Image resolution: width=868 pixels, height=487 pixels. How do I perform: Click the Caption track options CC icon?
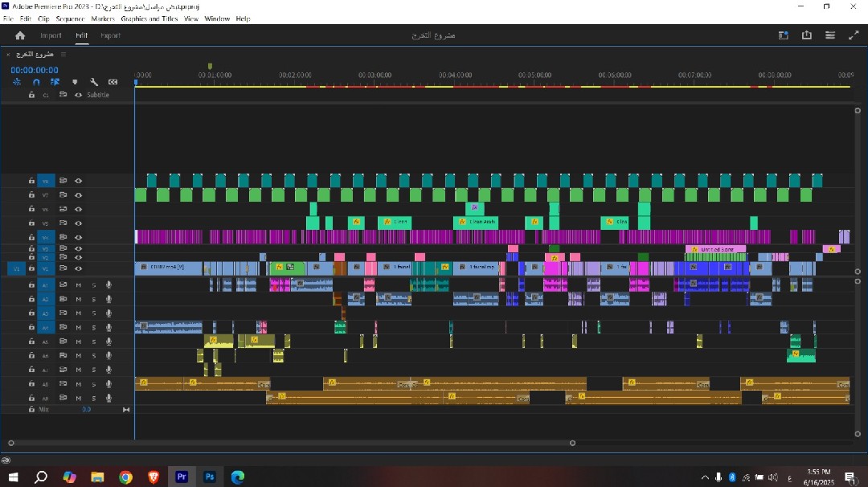(x=113, y=82)
